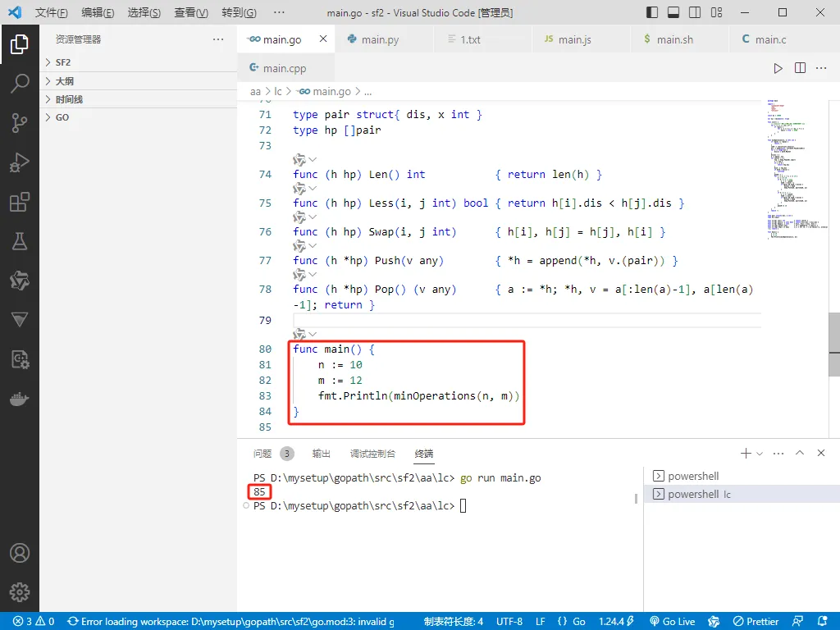The height and width of the screenshot is (630, 840).
Task: Switch to the main.cpp editor tab
Action: (285, 68)
